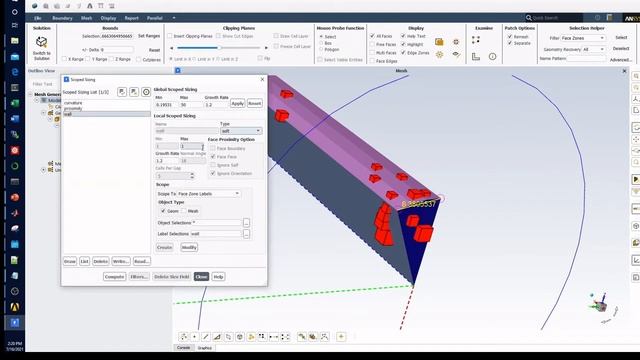This screenshot has height=360, width=640.
Task: Click the Set Ranges button
Action: (149, 36)
